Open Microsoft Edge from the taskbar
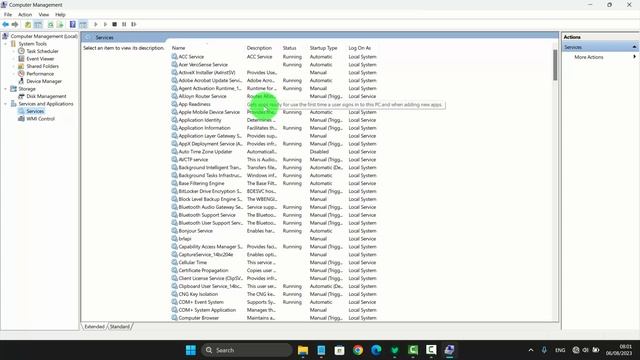This screenshot has width=640, height=360. [376, 350]
